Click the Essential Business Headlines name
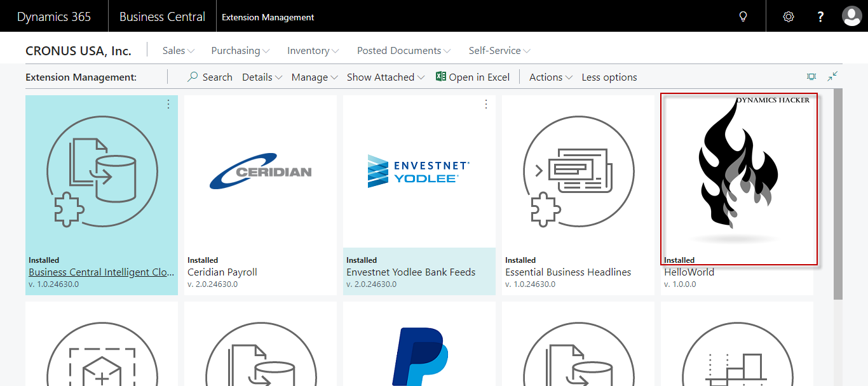868x386 pixels. (568, 272)
